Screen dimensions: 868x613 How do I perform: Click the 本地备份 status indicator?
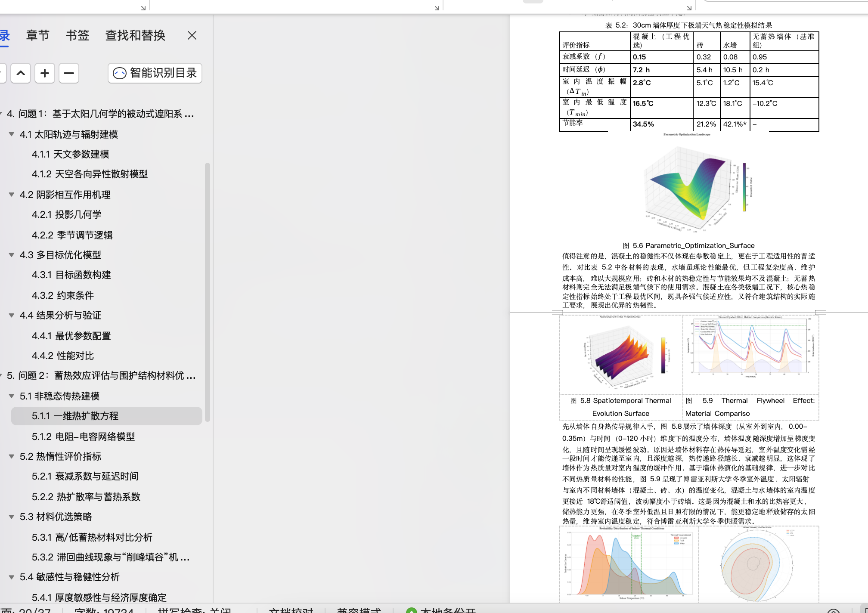(x=441, y=610)
